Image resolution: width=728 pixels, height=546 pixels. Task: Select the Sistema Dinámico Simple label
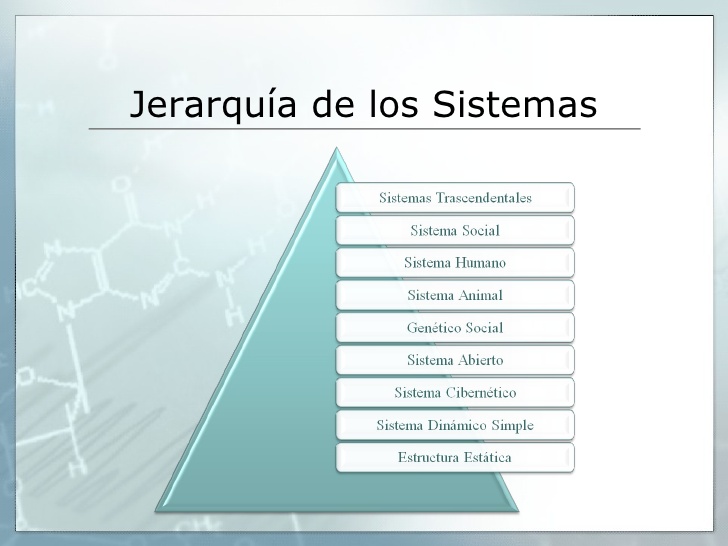coord(455,425)
